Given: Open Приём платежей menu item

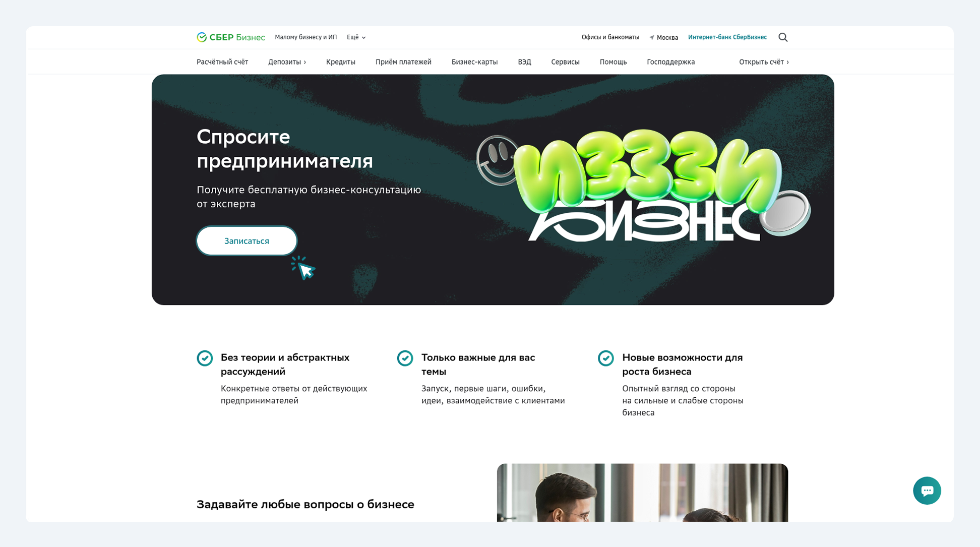Looking at the screenshot, I should (x=403, y=62).
